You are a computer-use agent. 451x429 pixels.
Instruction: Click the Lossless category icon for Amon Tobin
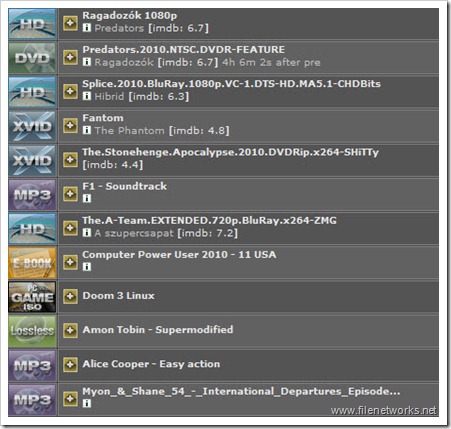point(32,331)
